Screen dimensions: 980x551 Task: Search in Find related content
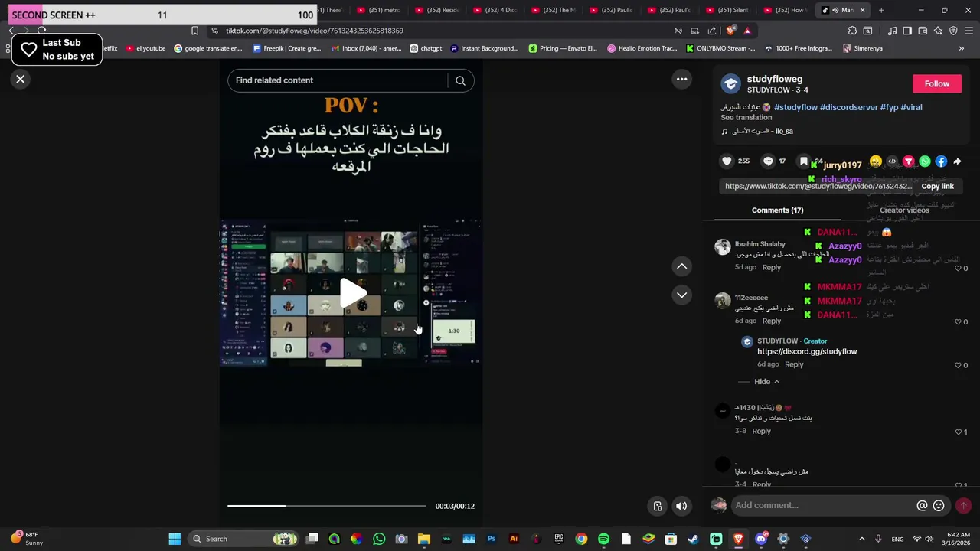coord(337,80)
